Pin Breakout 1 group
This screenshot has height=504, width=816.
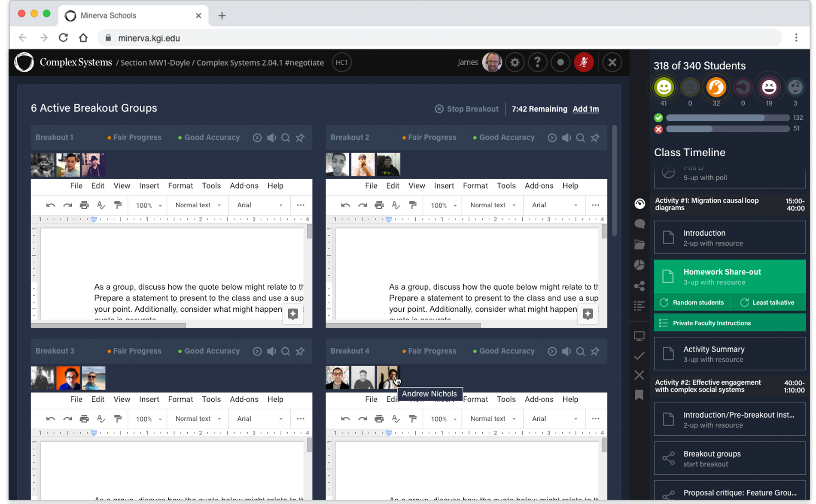coord(300,138)
